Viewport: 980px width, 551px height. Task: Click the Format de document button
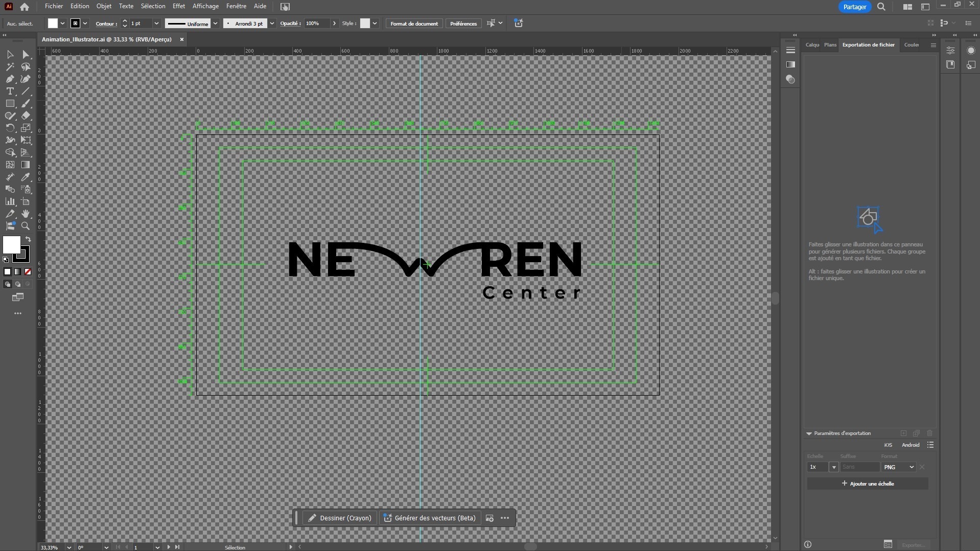pyautogui.click(x=414, y=24)
